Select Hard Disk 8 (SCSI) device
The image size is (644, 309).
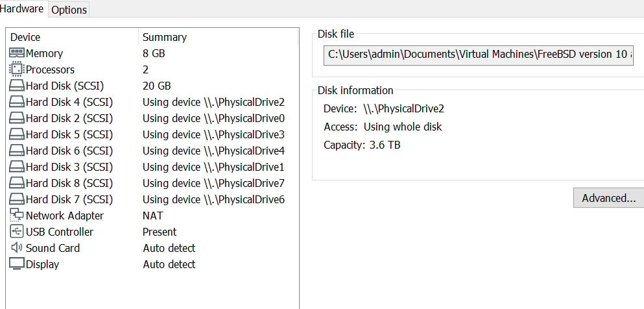tap(69, 183)
